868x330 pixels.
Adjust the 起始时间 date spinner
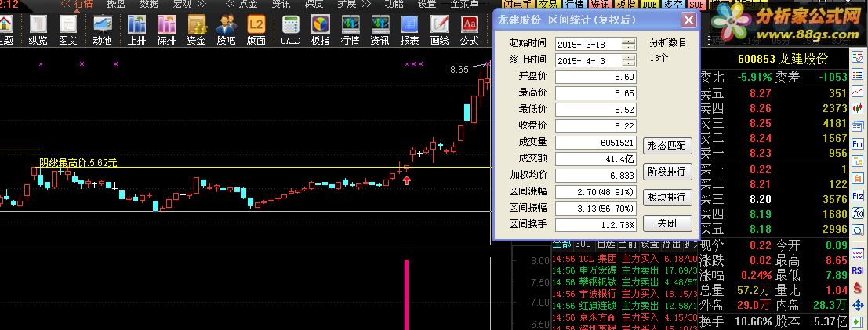tap(628, 45)
